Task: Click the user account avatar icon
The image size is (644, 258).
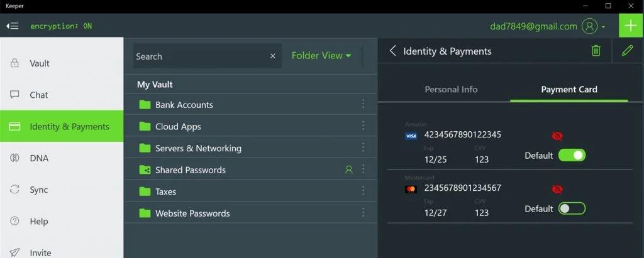Action: (x=589, y=26)
